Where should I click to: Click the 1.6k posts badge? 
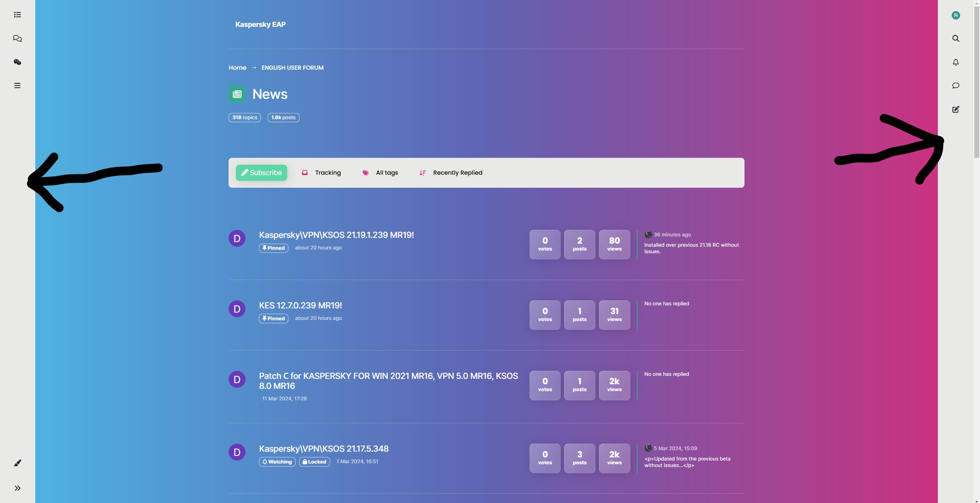(x=283, y=118)
